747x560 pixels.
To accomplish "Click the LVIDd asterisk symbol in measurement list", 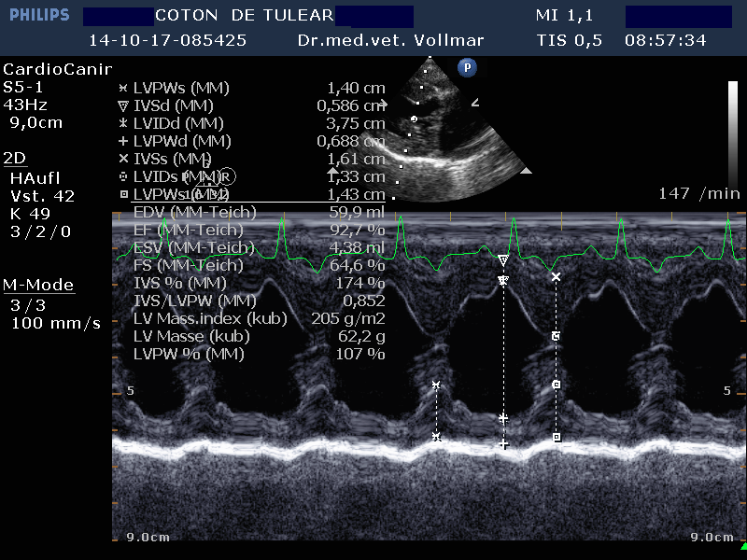I will pos(123,123).
